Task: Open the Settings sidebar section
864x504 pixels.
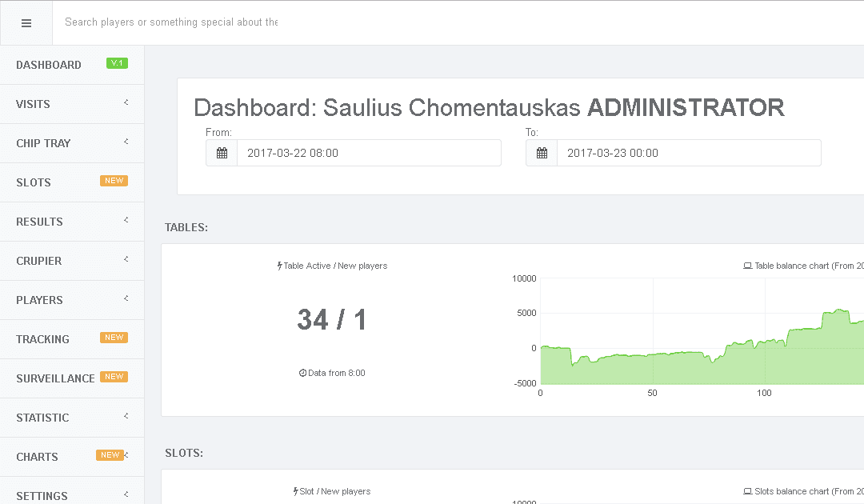Action: pyautogui.click(x=72, y=490)
